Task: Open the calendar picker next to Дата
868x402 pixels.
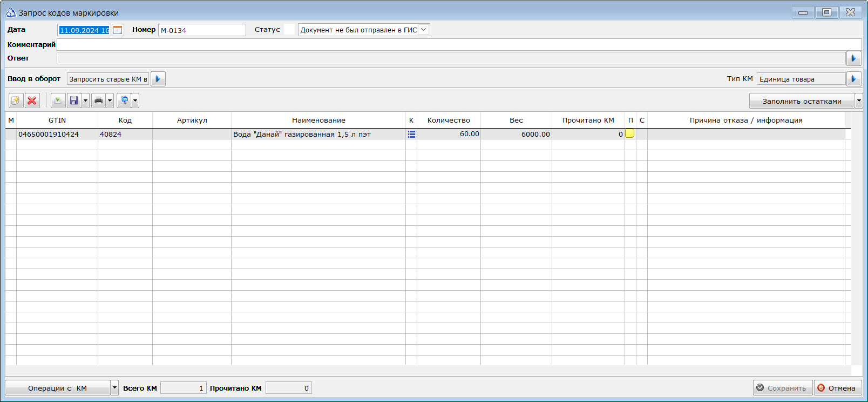Action: click(118, 30)
